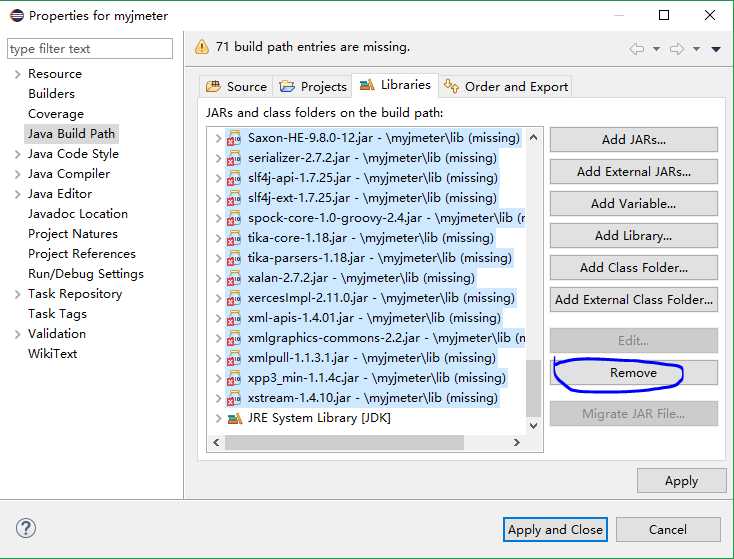Click Add External Class Folder... button

coord(634,299)
